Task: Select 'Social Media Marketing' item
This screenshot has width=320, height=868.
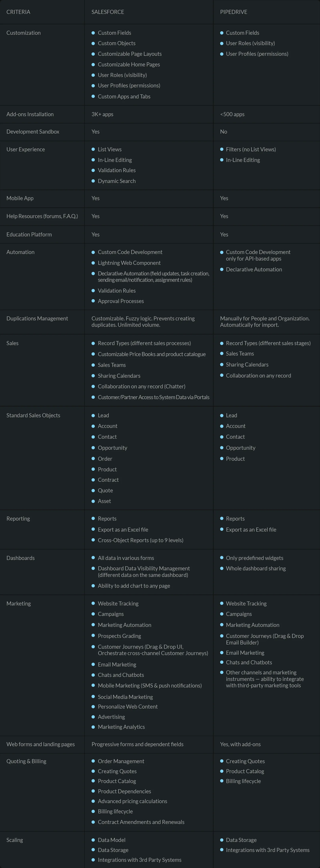Action: (125, 697)
